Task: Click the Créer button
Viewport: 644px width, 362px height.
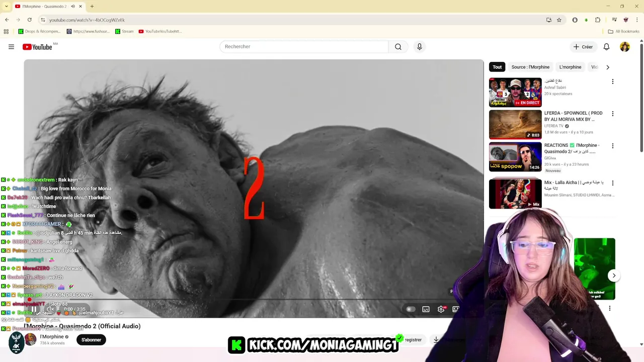Action: (x=583, y=47)
